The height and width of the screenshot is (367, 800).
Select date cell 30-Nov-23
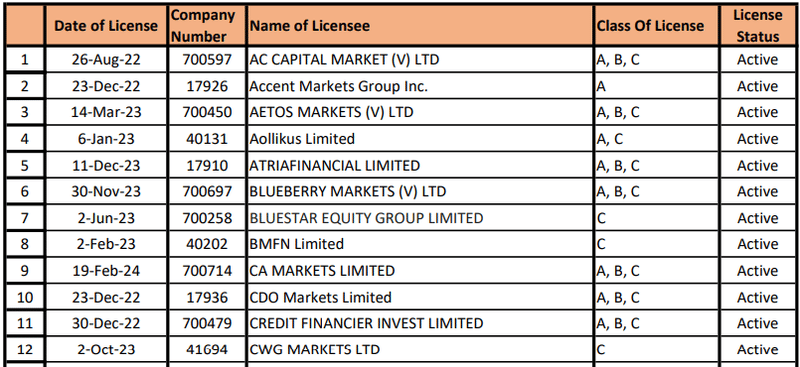coord(106,191)
